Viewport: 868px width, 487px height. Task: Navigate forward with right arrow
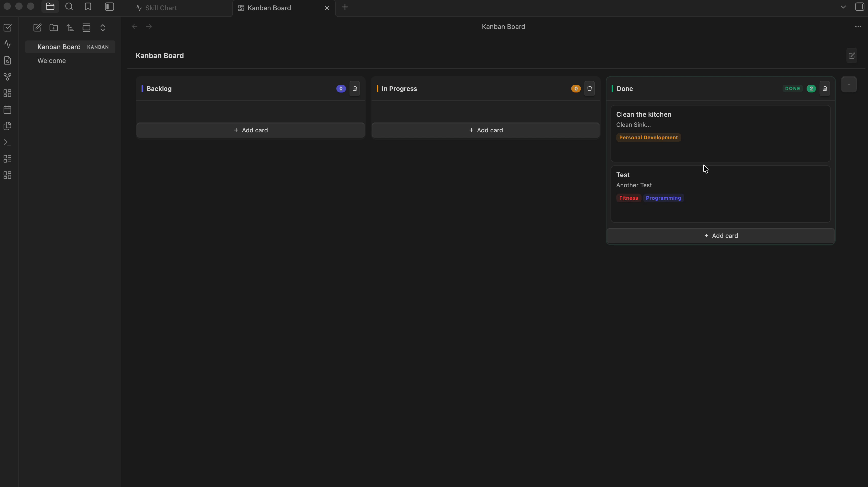pos(149,26)
